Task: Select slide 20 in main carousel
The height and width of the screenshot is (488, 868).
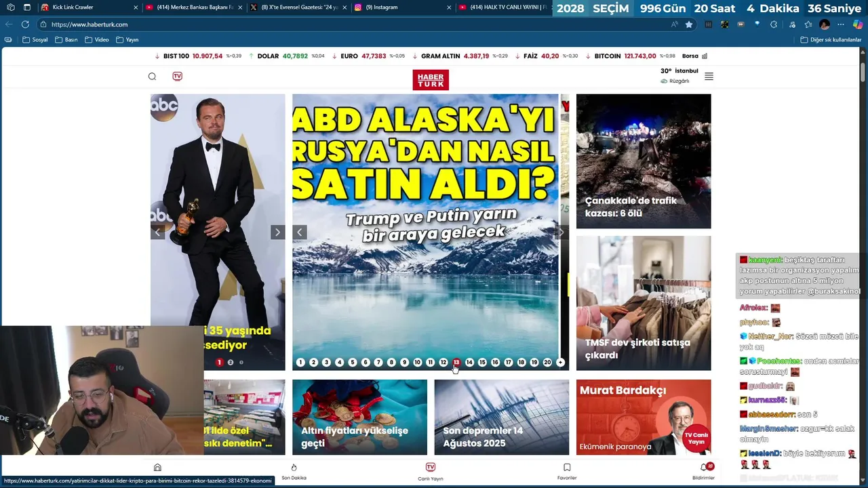Action: [x=547, y=363]
